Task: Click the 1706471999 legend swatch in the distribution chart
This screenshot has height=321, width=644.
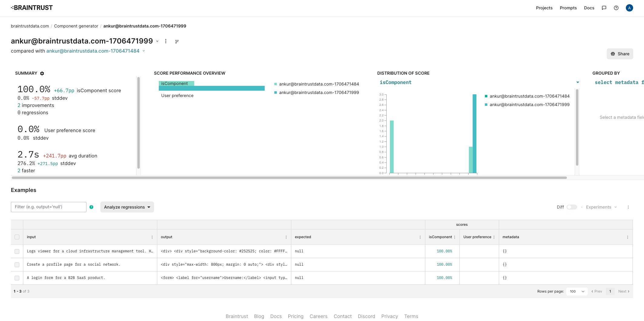Action: pos(486,105)
